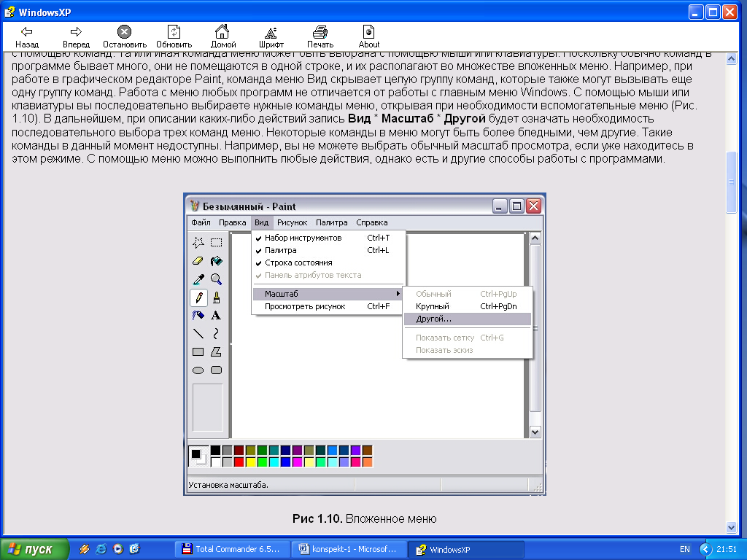
Task: Switch to konspekt-1 Microsoft Word task
Action: coord(349,549)
